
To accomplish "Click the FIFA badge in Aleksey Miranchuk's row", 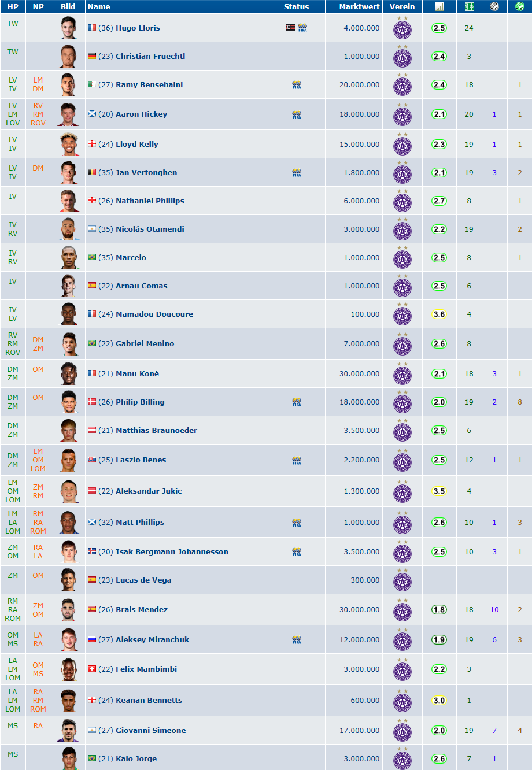I will (297, 639).
